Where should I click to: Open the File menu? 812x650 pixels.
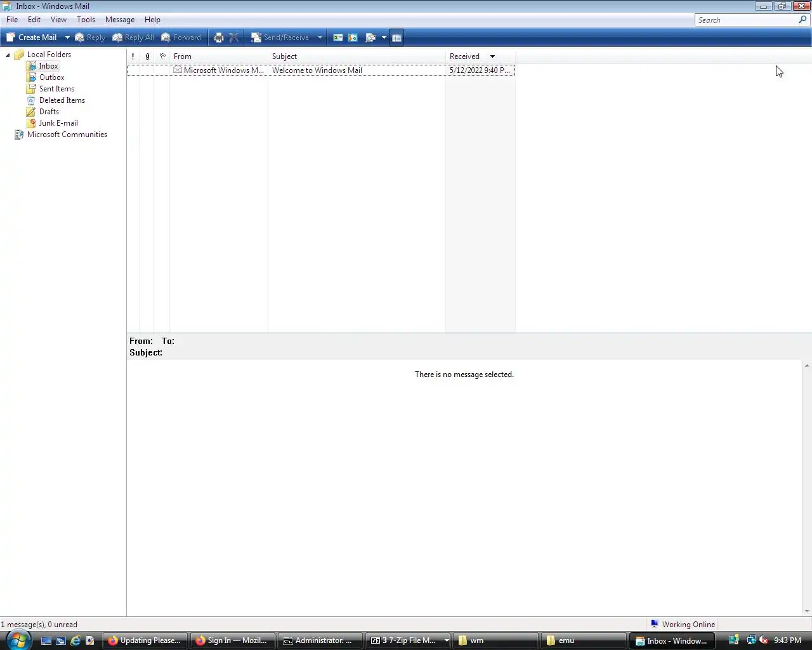(x=12, y=20)
